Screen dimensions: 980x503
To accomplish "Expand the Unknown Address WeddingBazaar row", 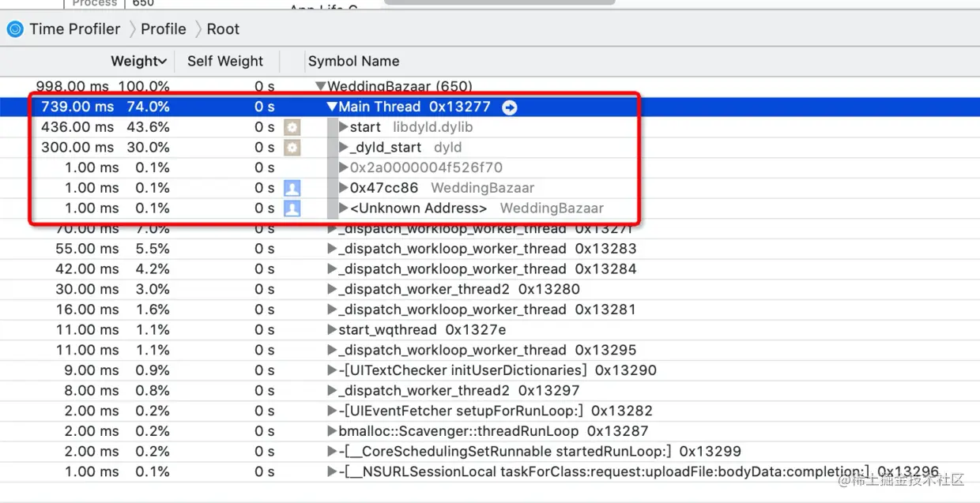I will point(343,208).
